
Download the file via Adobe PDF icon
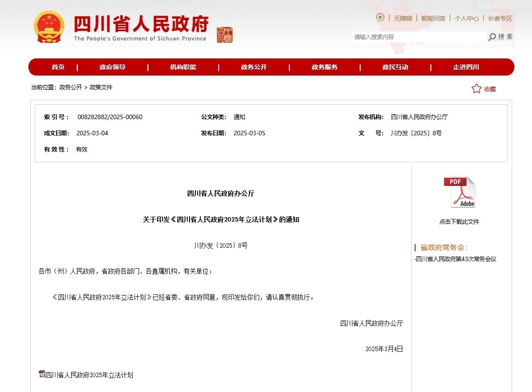tap(459, 192)
